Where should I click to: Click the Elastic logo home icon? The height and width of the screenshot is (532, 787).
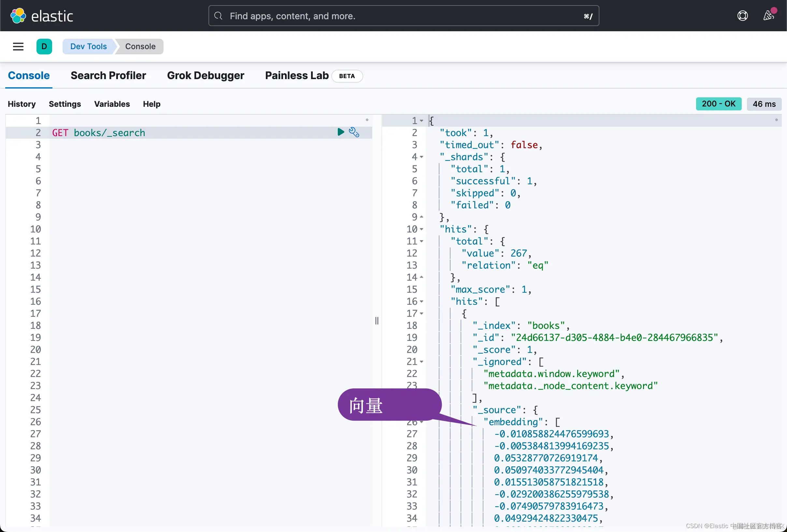(x=18, y=16)
